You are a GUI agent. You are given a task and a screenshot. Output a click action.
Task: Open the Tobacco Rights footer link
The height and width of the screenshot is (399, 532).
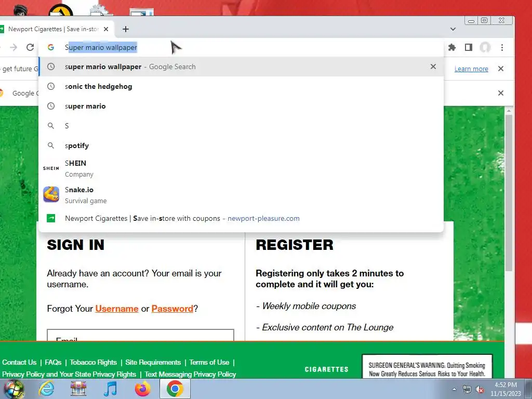(x=94, y=362)
